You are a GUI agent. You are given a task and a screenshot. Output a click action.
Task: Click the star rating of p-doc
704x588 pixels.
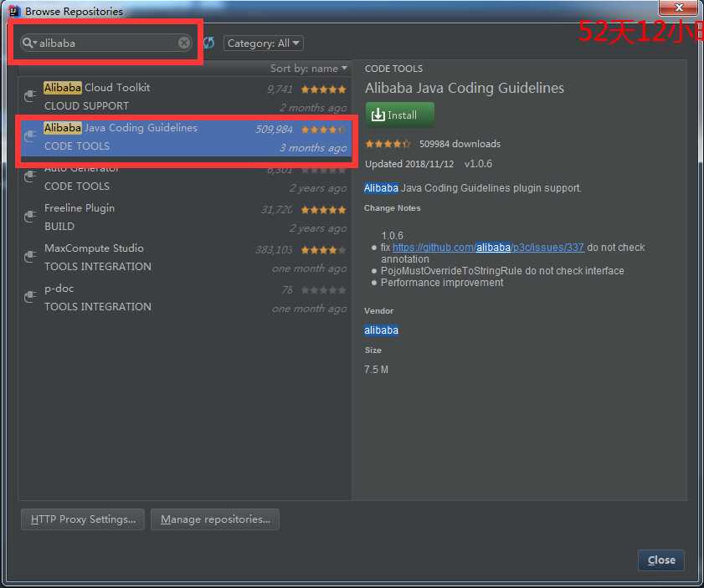[323, 290]
